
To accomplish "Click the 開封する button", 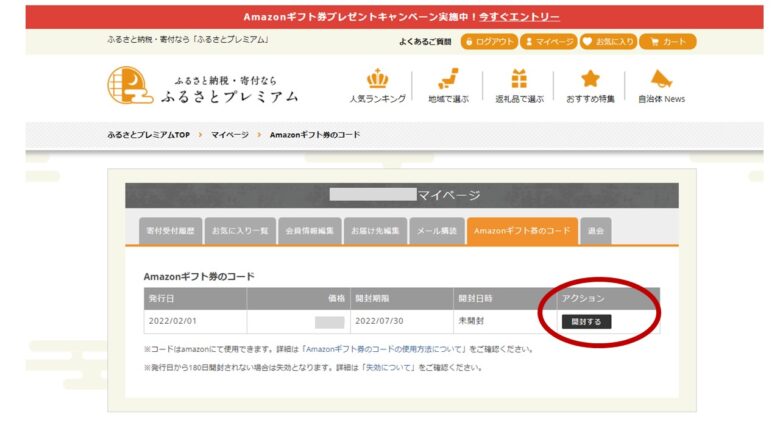I will (586, 322).
